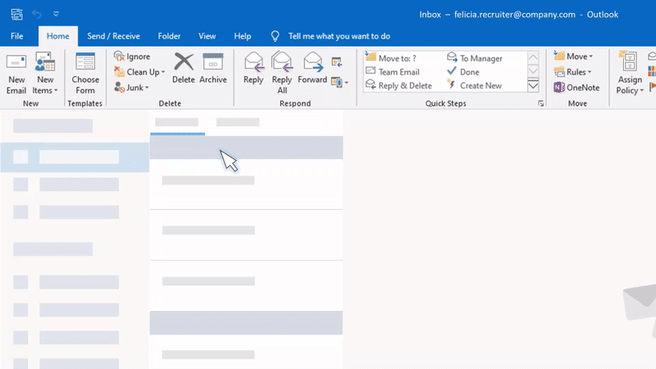Click Reply All button
Image resolution: width=656 pixels, height=369 pixels.
[282, 73]
